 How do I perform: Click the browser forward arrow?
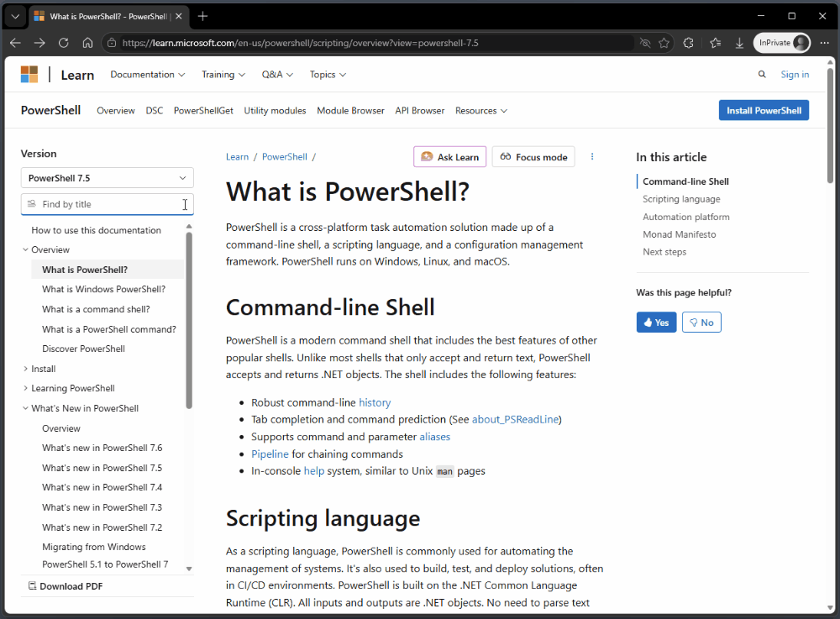pyautogui.click(x=39, y=43)
